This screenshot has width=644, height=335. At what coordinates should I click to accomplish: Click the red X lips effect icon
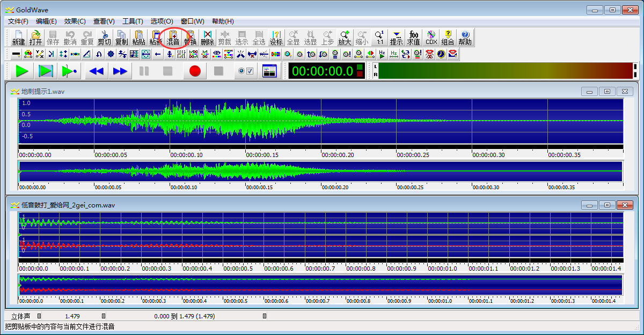click(x=429, y=54)
